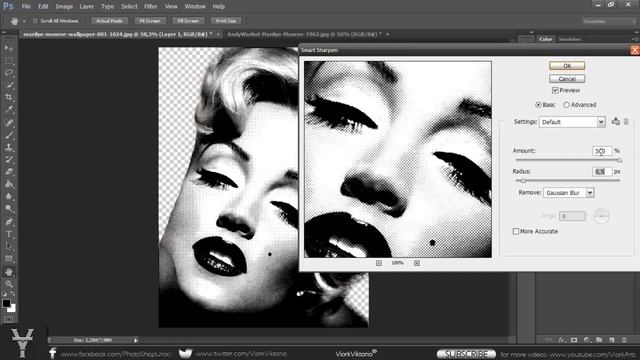Select the Move tool

(9, 48)
